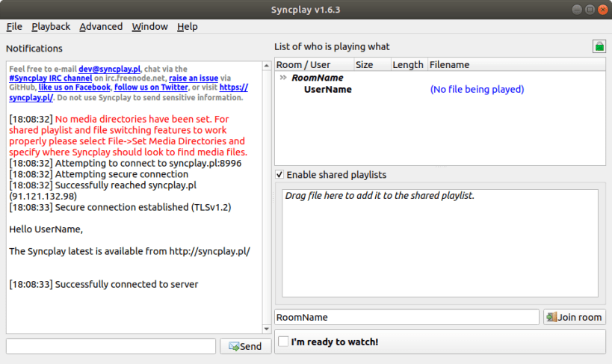
Task: Click the Send chat button
Action: 245,346
